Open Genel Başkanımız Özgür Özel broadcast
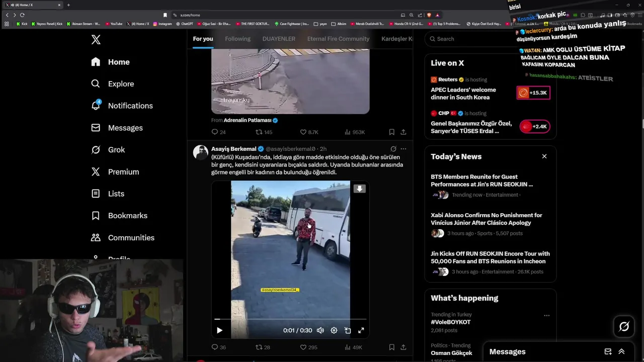The height and width of the screenshot is (362, 644). coord(471,127)
